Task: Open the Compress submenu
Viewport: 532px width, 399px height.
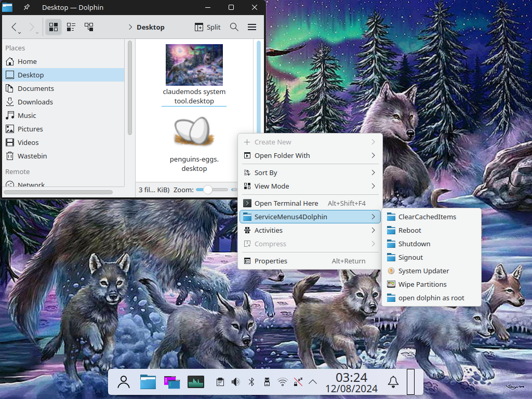Action: coord(310,244)
